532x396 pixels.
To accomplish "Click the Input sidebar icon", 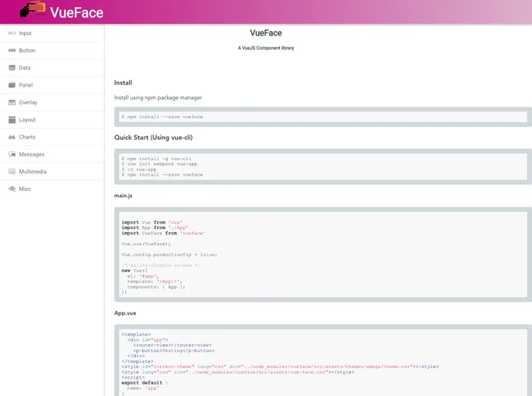I will click(x=12, y=33).
